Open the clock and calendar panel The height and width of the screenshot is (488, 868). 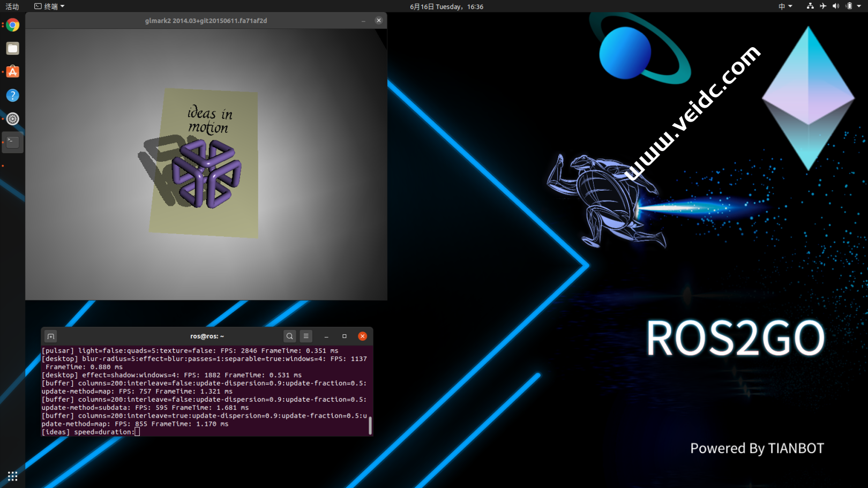click(x=446, y=6)
